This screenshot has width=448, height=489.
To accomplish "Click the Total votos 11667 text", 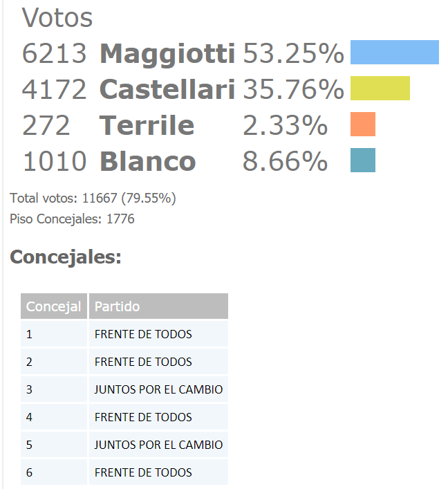I will click(x=93, y=199).
